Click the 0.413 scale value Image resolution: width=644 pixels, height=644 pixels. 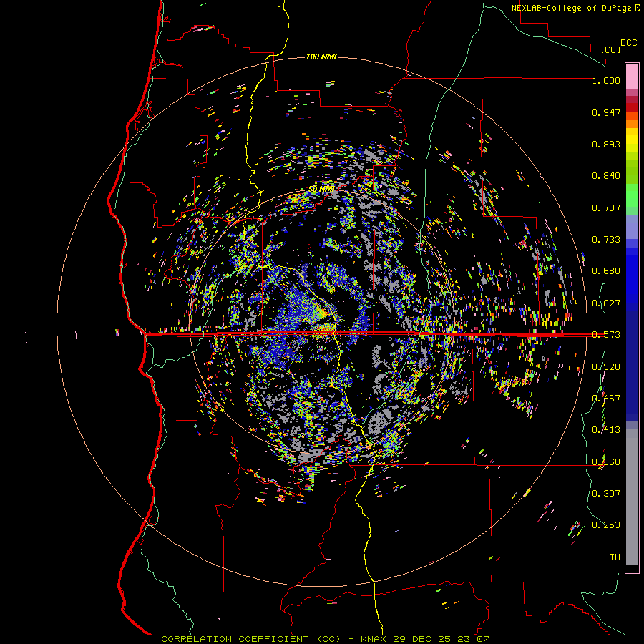(x=606, y=430)
